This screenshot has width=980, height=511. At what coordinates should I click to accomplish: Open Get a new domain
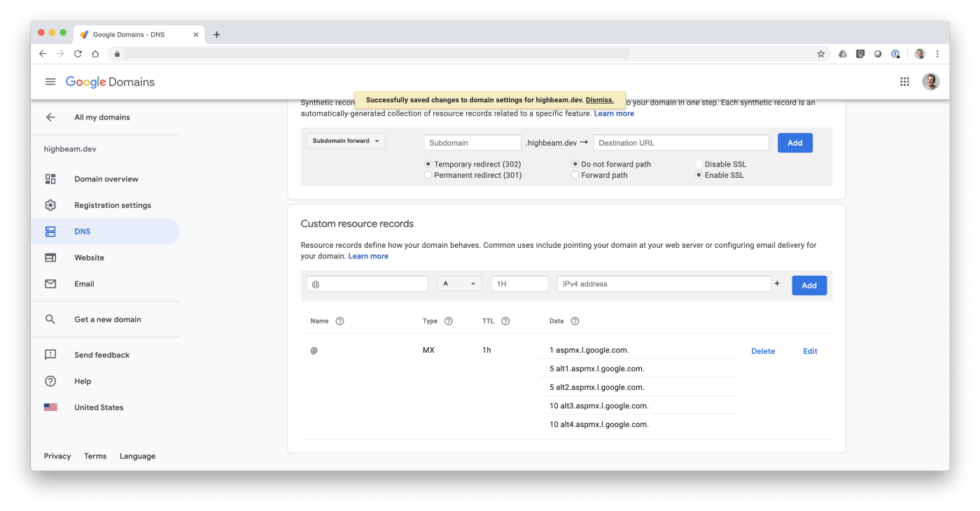click(x=108, y=319)
